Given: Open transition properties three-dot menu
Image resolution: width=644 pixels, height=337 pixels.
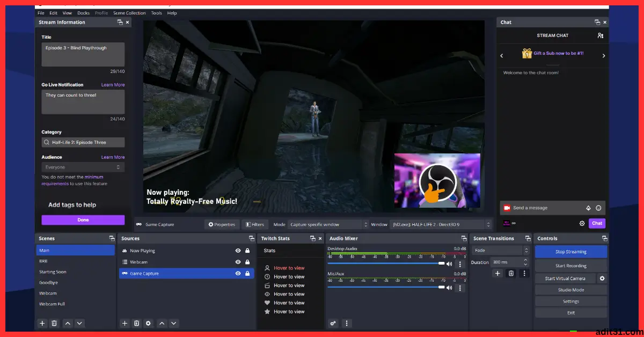Looking at the screenshot, I should [524, 273].
